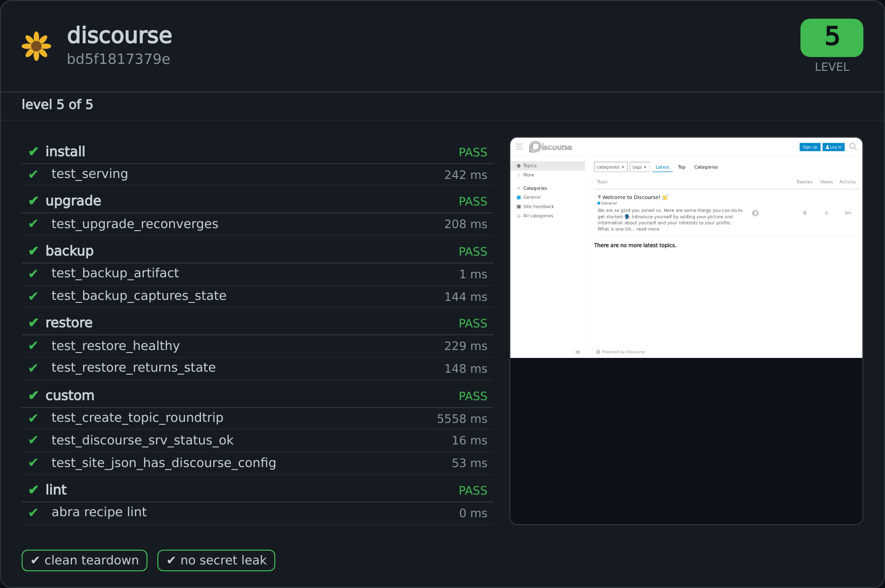
Task: Click the Discourse logo in the screenshot
Action: pos(551,147)
